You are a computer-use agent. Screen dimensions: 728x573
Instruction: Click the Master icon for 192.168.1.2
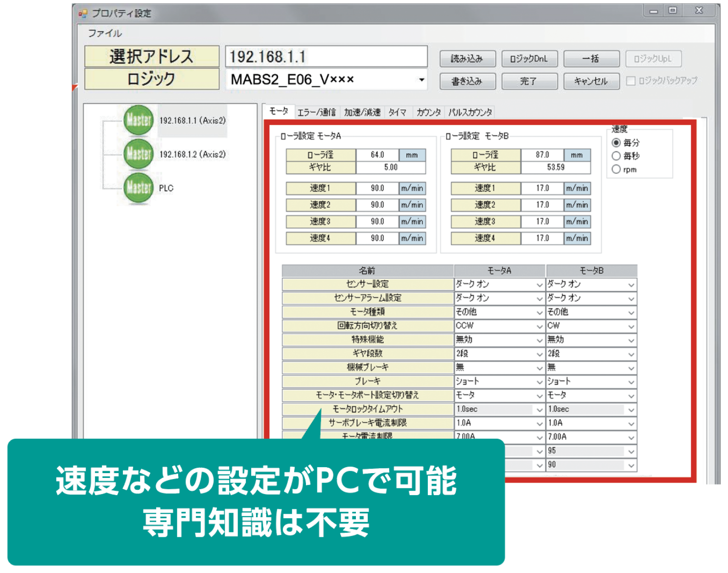point(138,154)
